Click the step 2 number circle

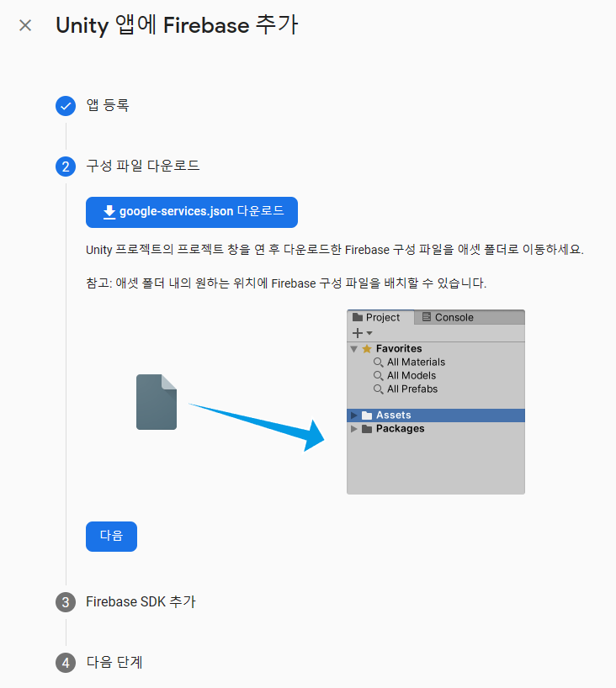66,167
